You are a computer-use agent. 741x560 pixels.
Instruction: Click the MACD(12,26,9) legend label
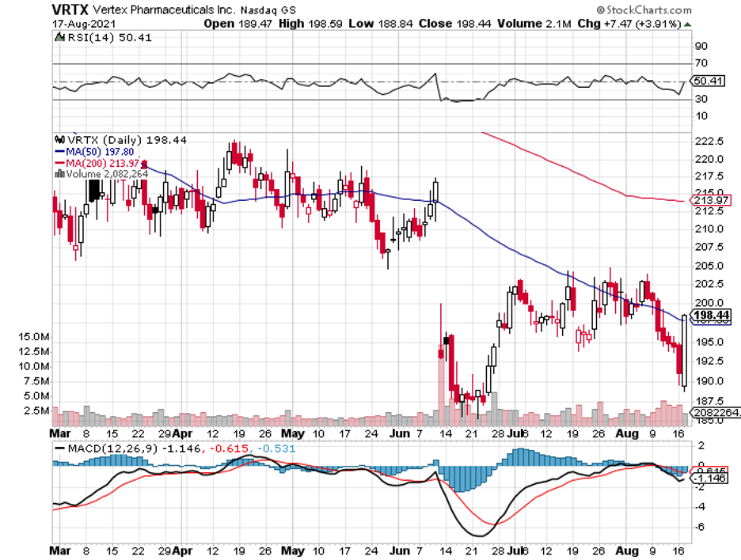[x=112, y=448]
